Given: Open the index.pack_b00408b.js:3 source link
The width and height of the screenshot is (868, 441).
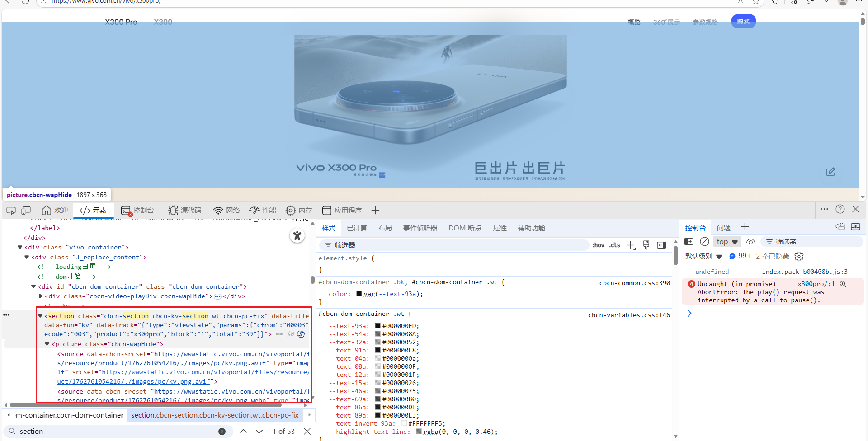Looking at the screenshot, I should [805, 272].
